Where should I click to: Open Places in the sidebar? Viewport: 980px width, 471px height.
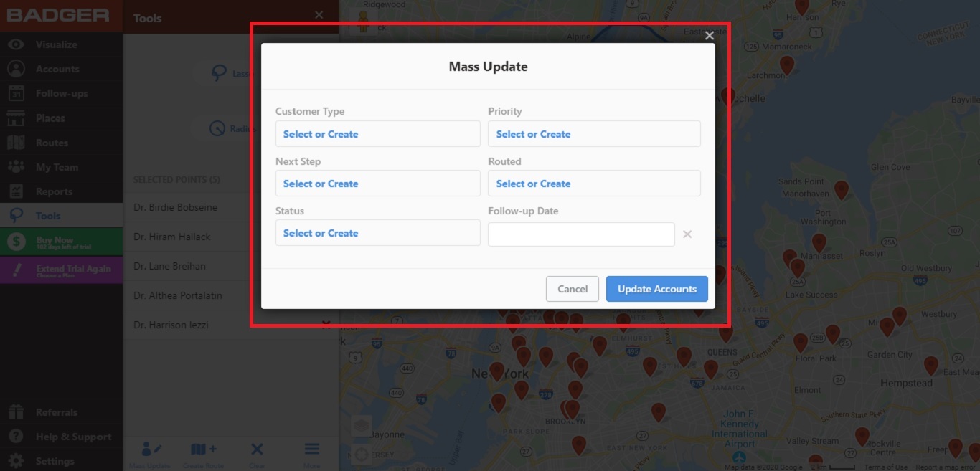(x=61, y=118)
